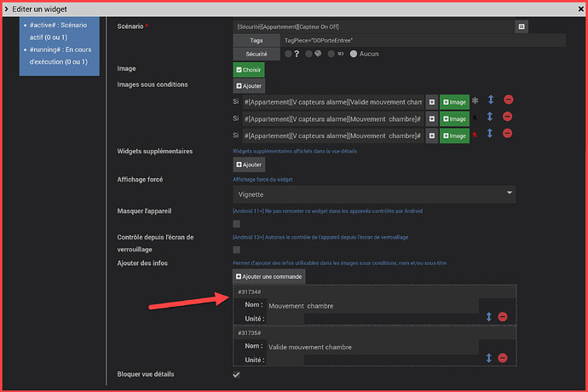Image resolution: width=588 pixels, height=392 pixels.
Task: Click the Choisir image button
Action: (249, 70)
